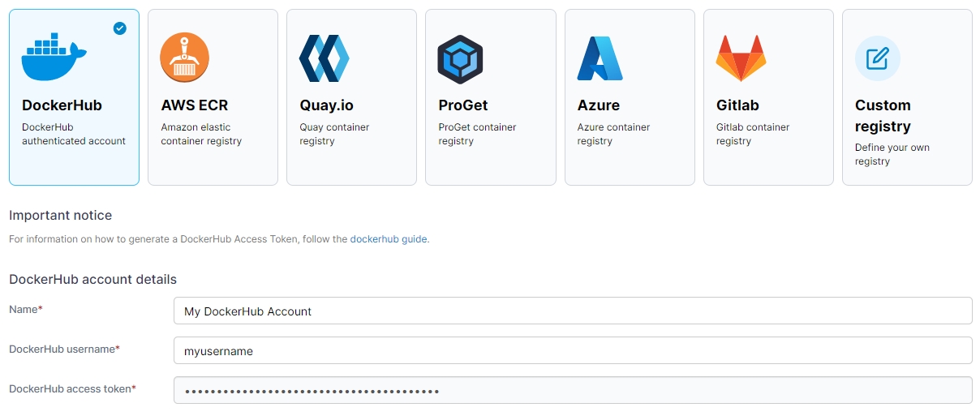Toggle the DockerHub selected checkmark
Screen dimensions: 980x416
[120, 28]
